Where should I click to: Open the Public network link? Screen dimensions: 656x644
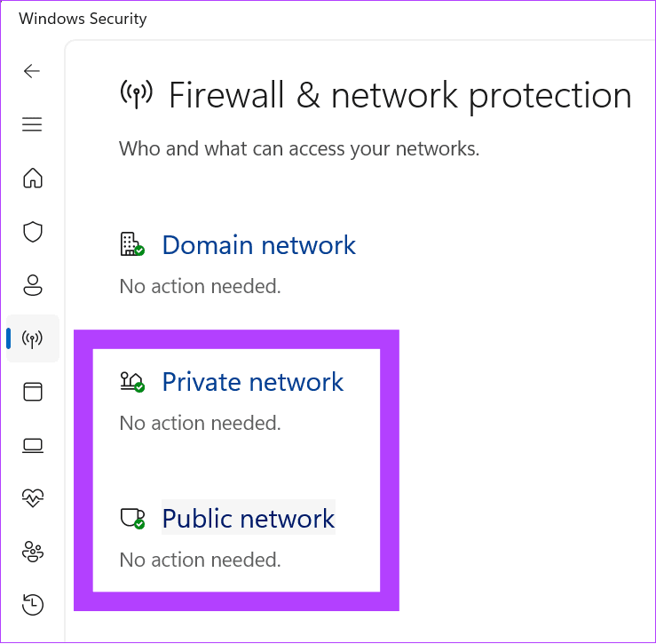(x=249, y=519)
